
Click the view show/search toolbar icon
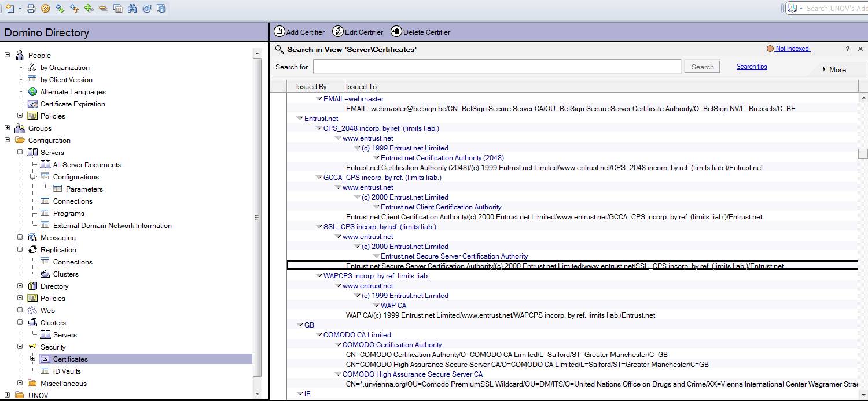pyautogui.click(x=118, y=8)
